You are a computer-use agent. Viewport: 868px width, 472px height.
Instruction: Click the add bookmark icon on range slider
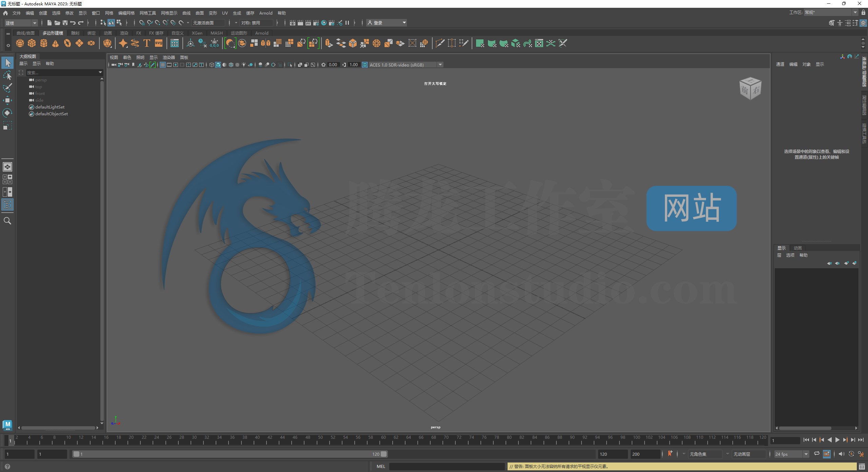coord(670,454)
